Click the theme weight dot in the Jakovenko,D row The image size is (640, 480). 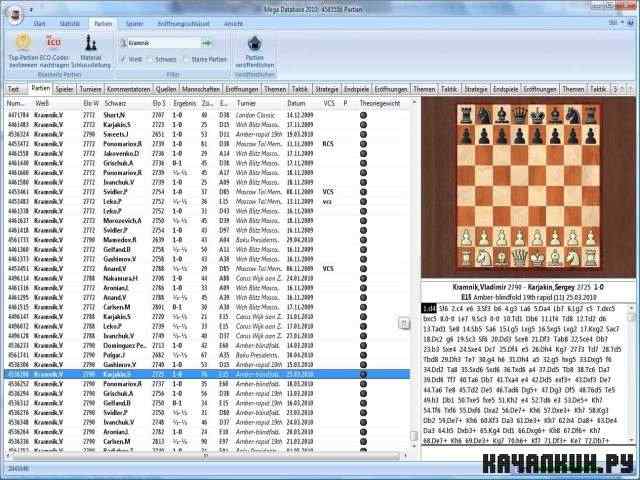pyautogui.click(x=363, y=153)
